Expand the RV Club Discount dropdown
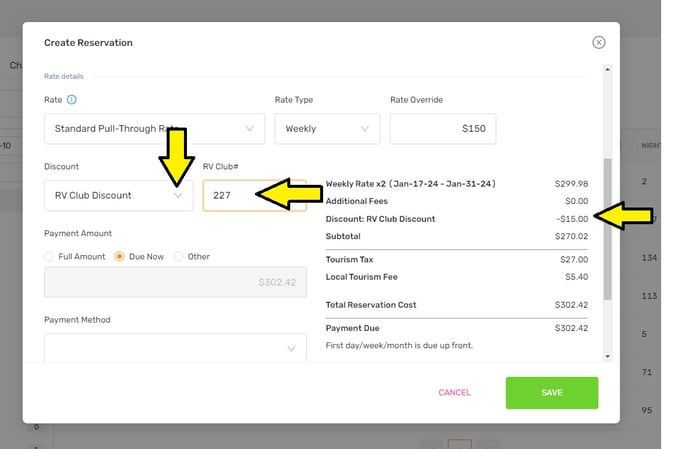Viewport: 688px width, 449px height. (x=118, y=195)
